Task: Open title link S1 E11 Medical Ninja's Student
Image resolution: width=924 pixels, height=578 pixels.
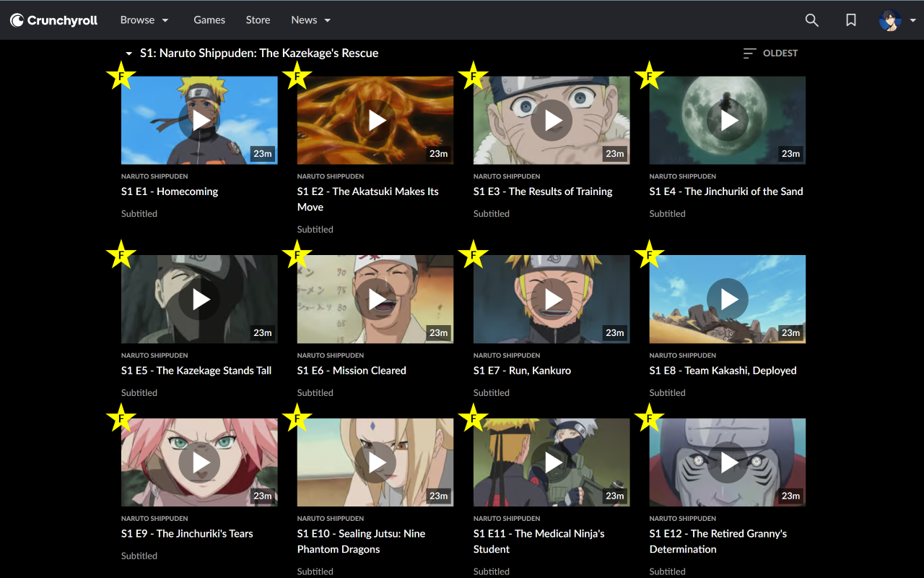Action: coord(539,542)
